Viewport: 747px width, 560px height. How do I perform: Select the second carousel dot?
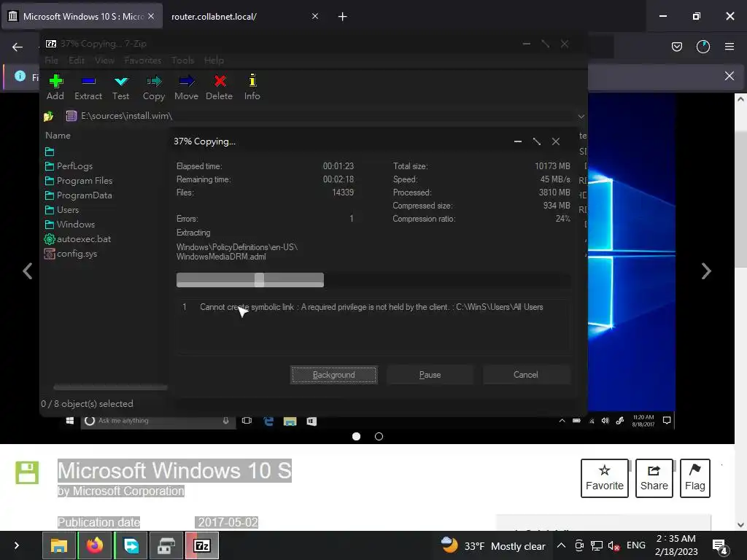[379, 436]
